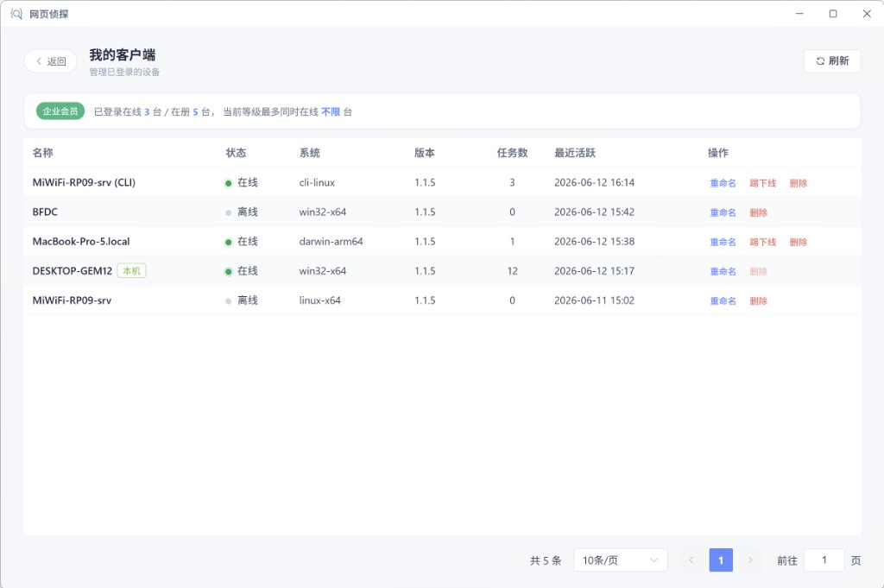
Task: Delete the MiWiFi-RP09-srv (CLI) device
Action: point(799,183)
